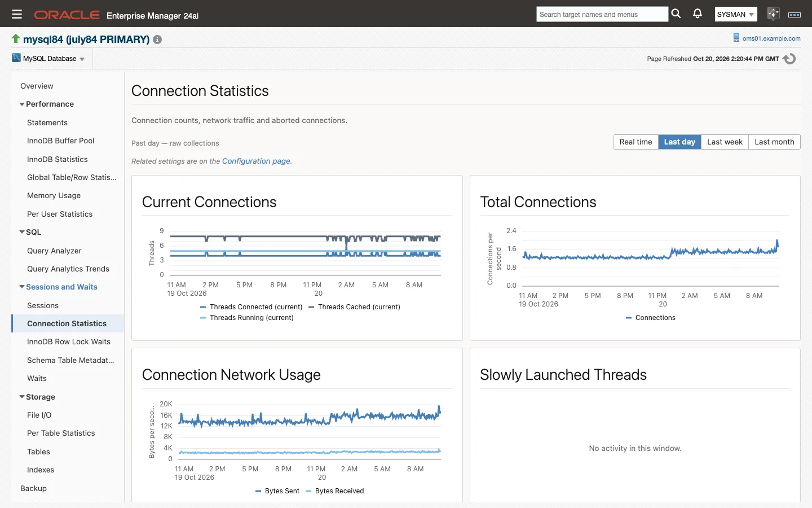Click the host icon beside oms01.example.com

point(736,38)
